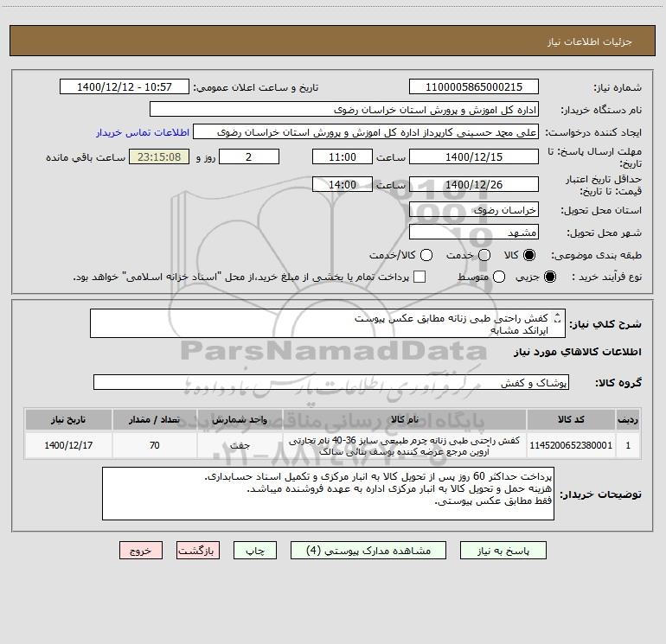Click the ردیف column header
Viewport: 666px width, 644px height.
pyautogui.click(x=628, y=419)
